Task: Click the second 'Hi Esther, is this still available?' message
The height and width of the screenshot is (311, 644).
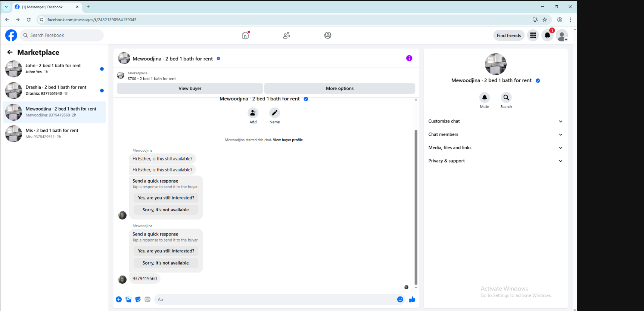Action: (x=162, y=170)
